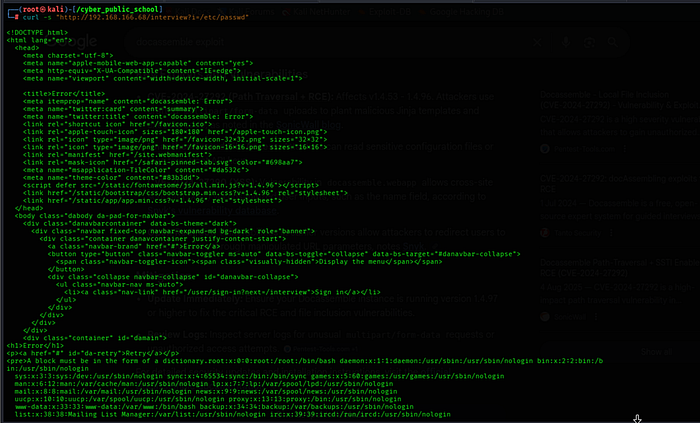This screenshot has height=423, width=700.
Task: Click the meta charset="utf-8" line
Action: [x=68, y=55]
